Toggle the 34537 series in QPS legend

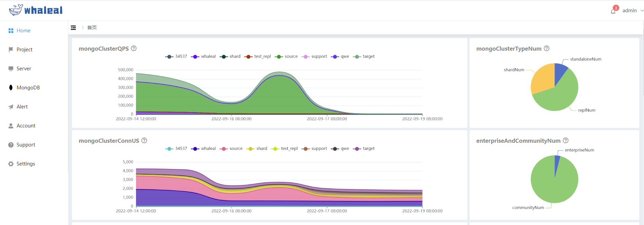click(176, 56)
